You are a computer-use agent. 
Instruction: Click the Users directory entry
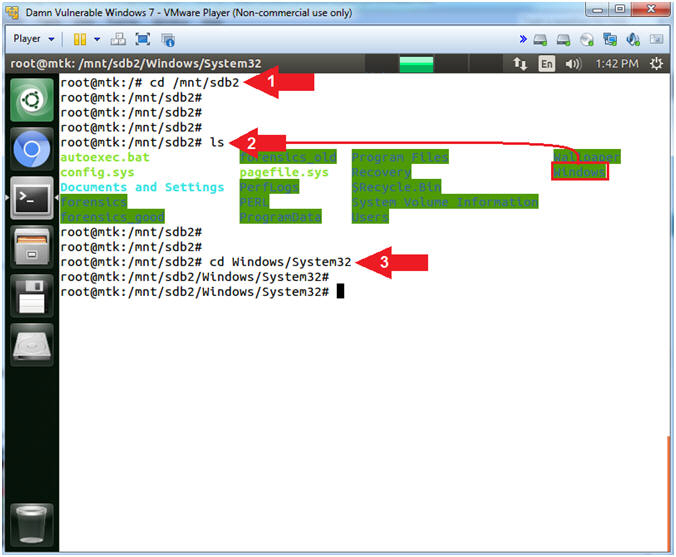(x=370, y=217)
